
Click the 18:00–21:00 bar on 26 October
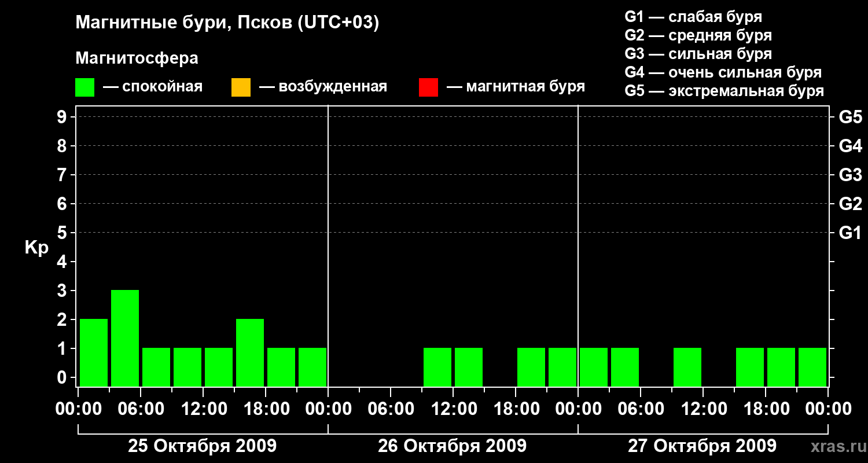[x=531, y=367]
